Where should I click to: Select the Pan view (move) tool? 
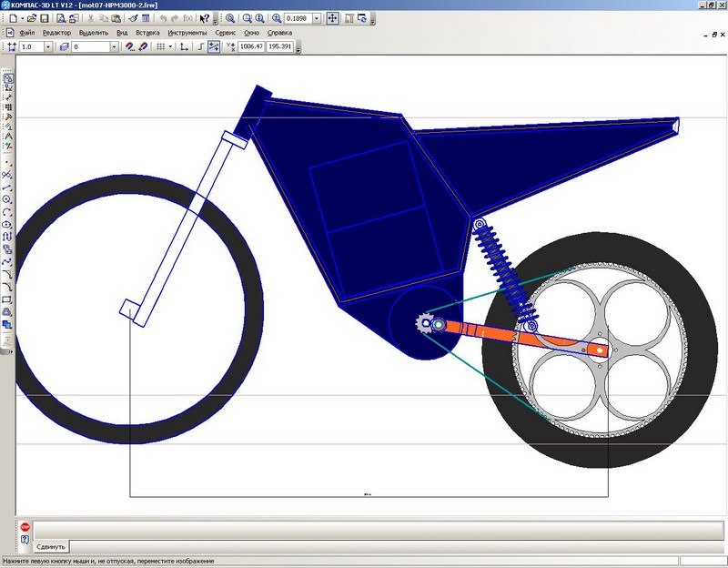tap(332, 18)
